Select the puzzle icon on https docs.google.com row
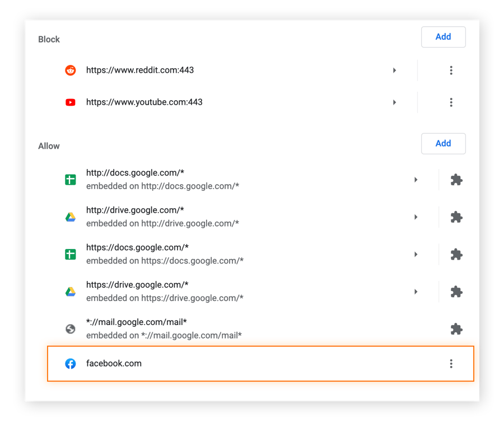The width and height of the screenshot is (504, 423). coord(456,254)
